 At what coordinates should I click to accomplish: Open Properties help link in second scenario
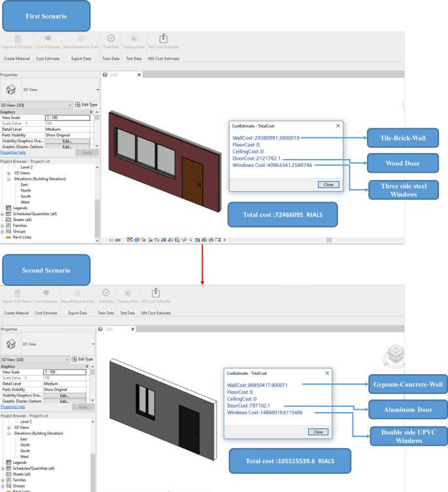(13, 407)
